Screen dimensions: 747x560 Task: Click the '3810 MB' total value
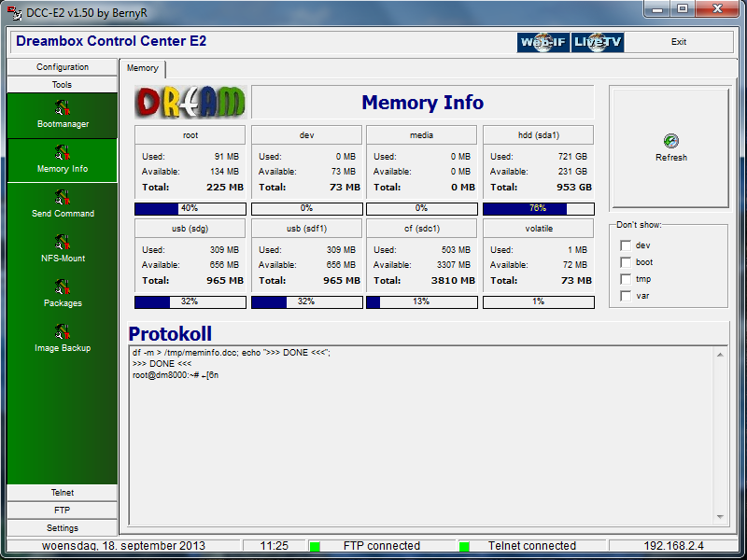click(453, 281)
